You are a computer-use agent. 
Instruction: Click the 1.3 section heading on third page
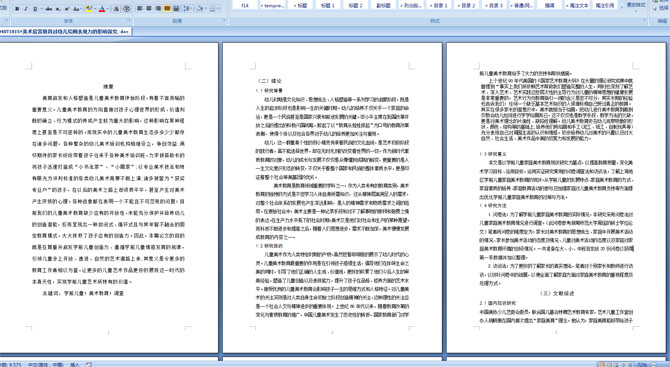pyautogui.click(x=493, y=154)
